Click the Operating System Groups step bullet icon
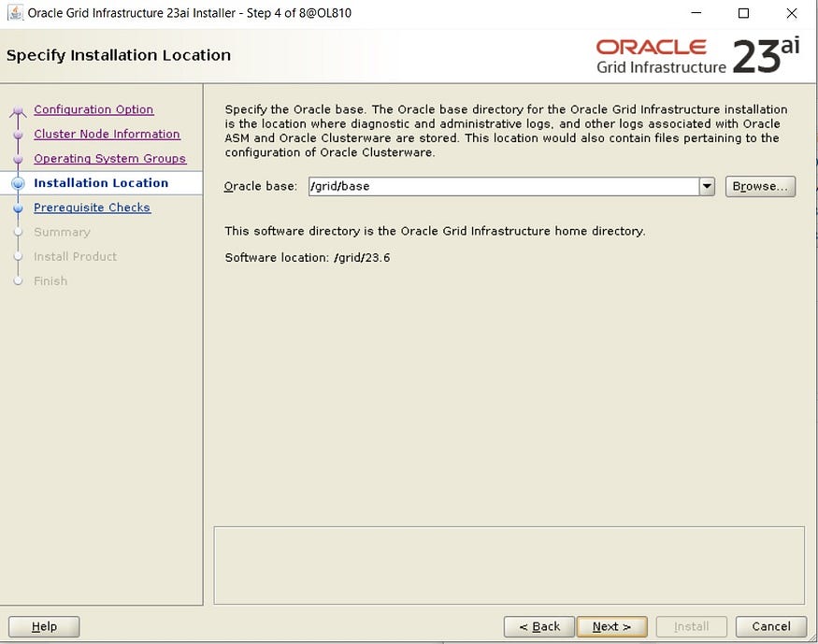818x644 pixels. (x=19, y=159)
